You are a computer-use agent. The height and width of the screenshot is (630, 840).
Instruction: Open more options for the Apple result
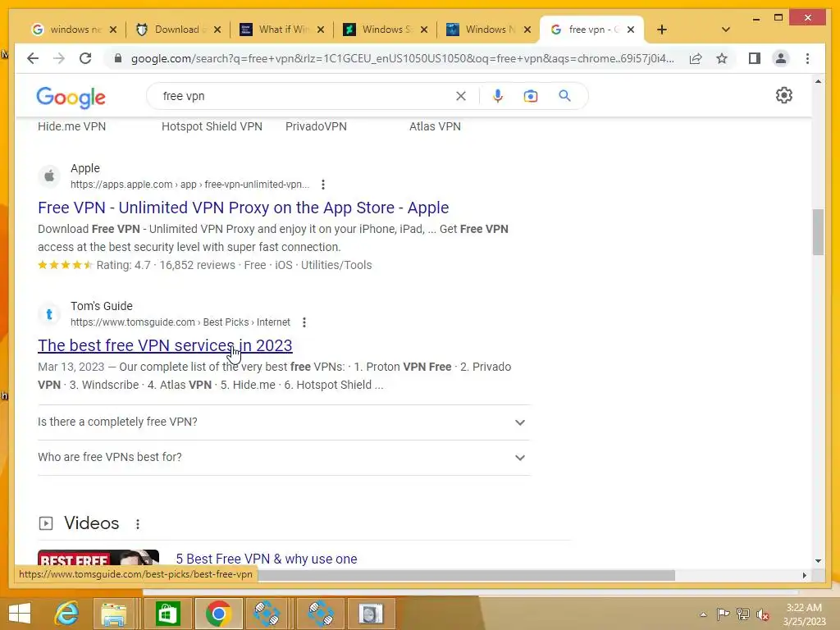tap(323, 185)
